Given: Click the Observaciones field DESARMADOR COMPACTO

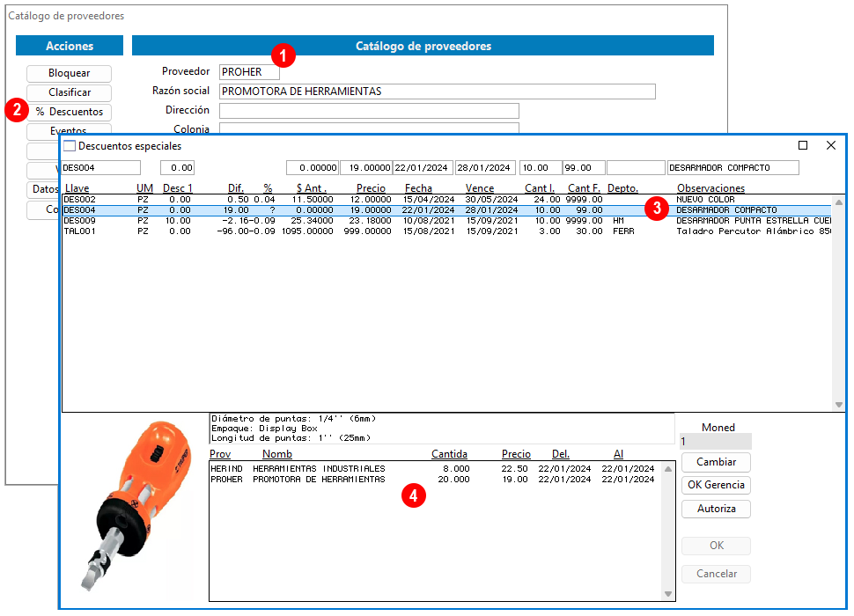Looking at the screenshot, I should 733,167.
